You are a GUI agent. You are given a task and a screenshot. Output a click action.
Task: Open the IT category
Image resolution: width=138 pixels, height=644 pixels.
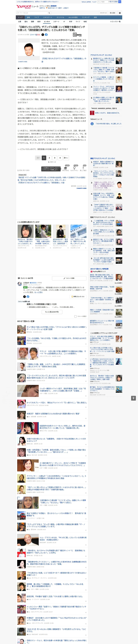click(64, 21)
